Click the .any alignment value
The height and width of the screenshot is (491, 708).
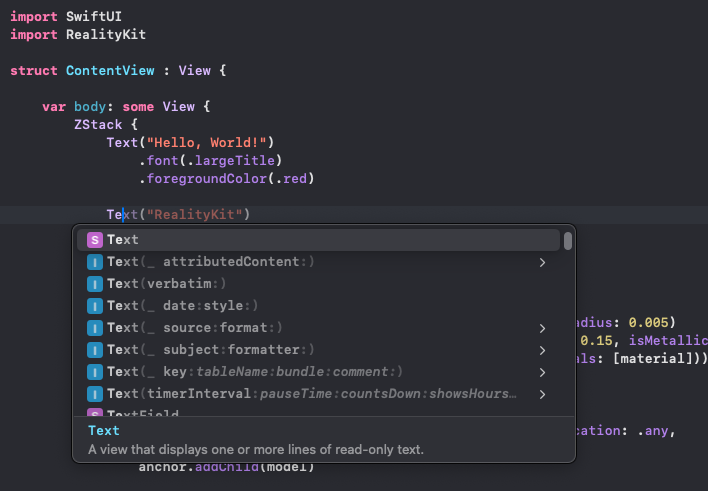pyautogui.click(x=652, y=431)
